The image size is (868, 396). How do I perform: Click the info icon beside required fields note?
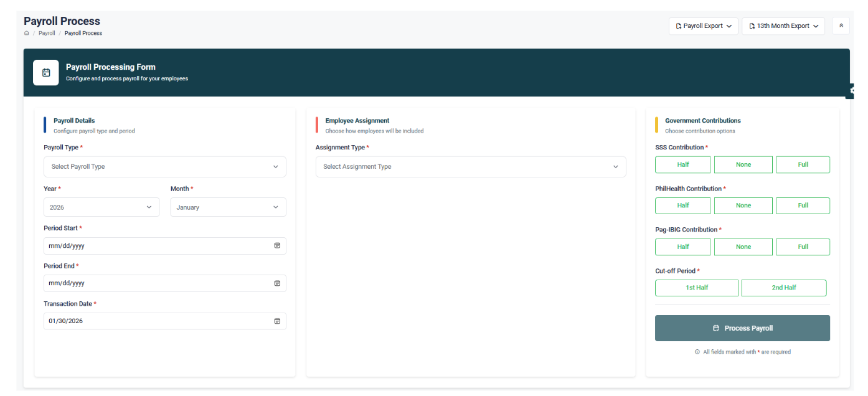pos(697,352)
